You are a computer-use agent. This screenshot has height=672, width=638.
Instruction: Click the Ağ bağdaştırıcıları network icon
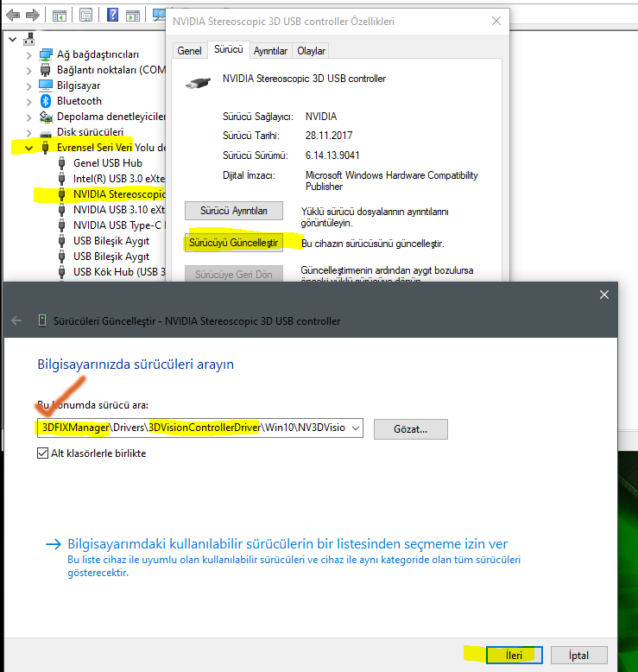pyautogui.click(x=46, y=54)
